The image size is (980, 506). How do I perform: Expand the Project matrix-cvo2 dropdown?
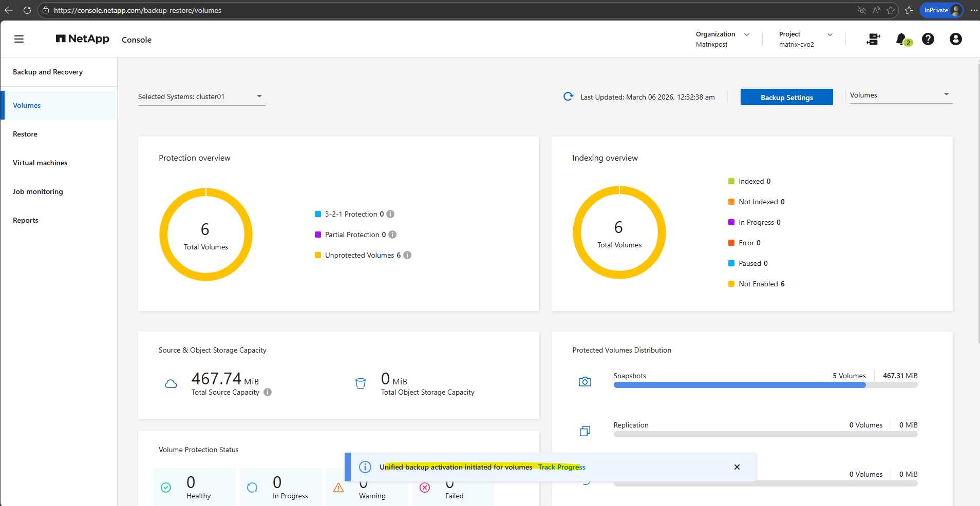coord(830,34)
